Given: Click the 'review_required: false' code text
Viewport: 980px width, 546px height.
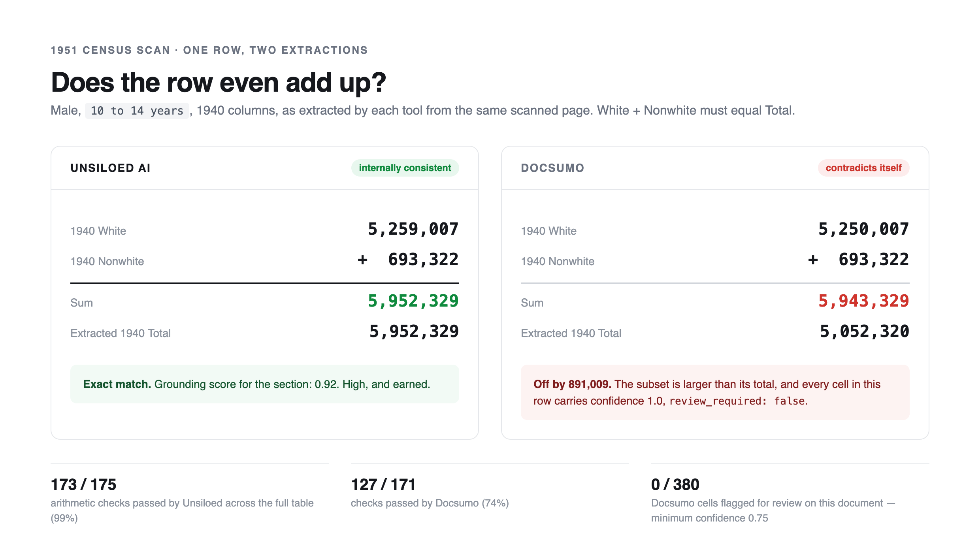Looking at the screenshot, I should pos(737,401).
